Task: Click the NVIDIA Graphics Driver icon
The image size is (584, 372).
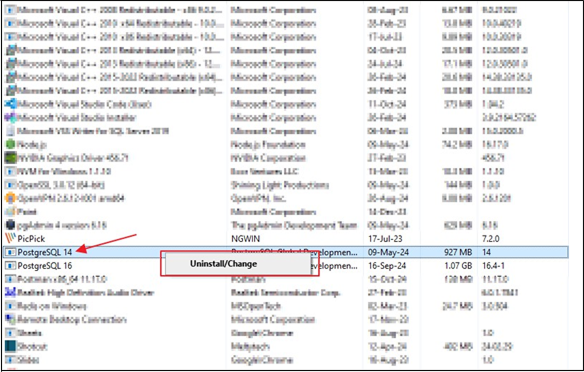Action: click(x=10, y=158)
